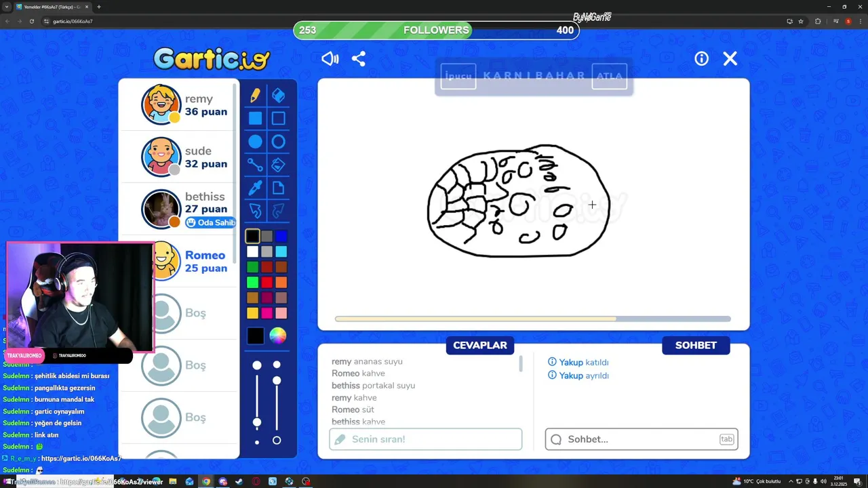Pick the black color swatch

pos(252,236)
